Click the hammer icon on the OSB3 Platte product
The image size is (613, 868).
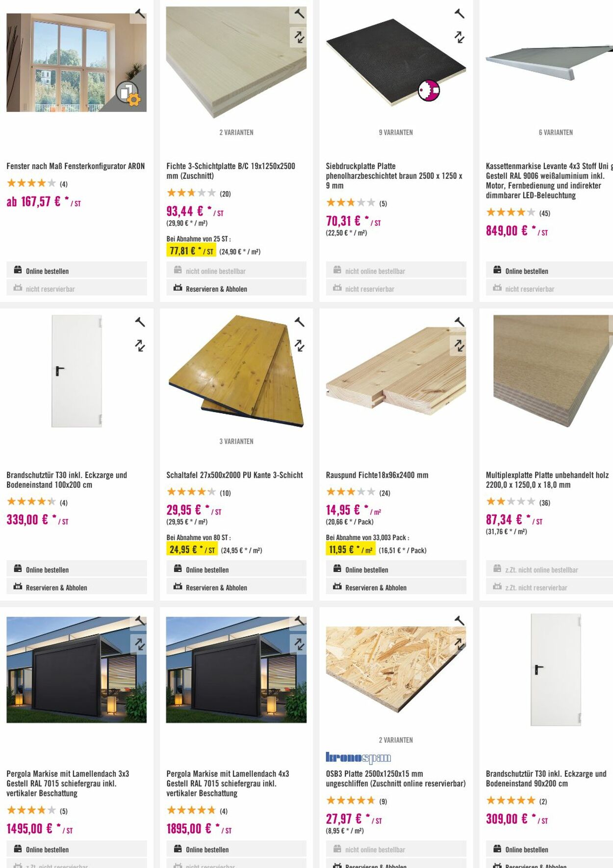pyautogui.click(x=459, y=621)
